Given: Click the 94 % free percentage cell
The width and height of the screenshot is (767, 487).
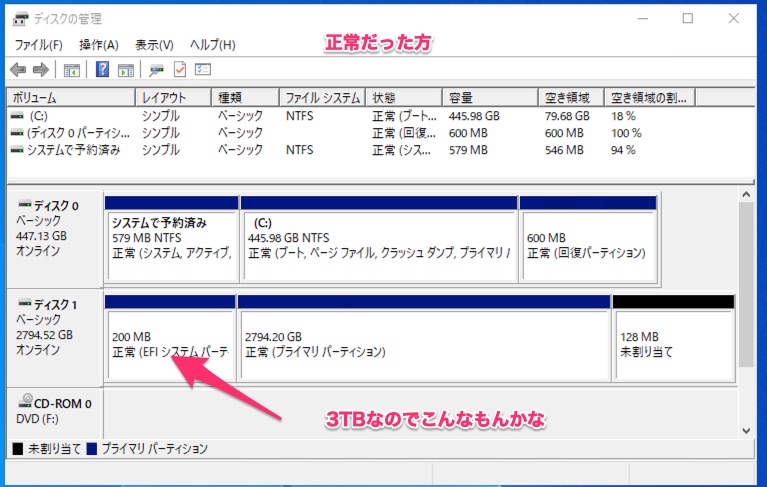Looking at the screenshot, I should 623,150.
